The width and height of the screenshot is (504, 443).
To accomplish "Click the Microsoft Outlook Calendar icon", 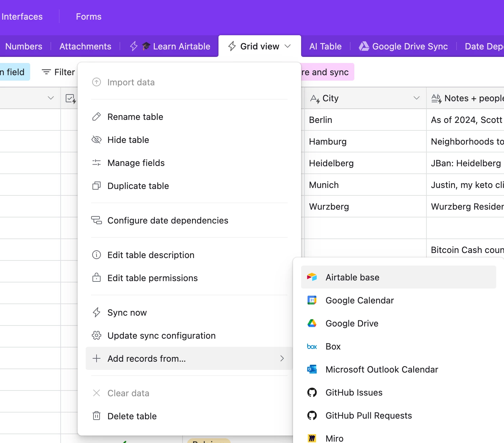I will [312, 369].
